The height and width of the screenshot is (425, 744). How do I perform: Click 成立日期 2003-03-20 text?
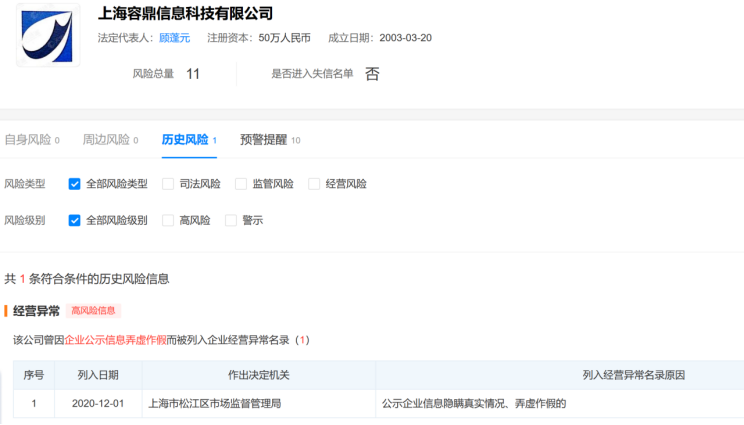click(x=380, y=38)
